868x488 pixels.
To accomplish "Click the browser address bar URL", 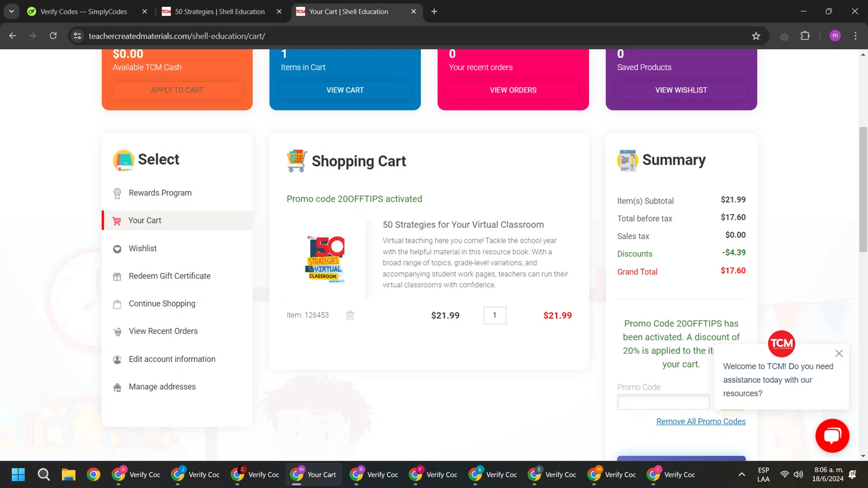I will pos(176,36).
